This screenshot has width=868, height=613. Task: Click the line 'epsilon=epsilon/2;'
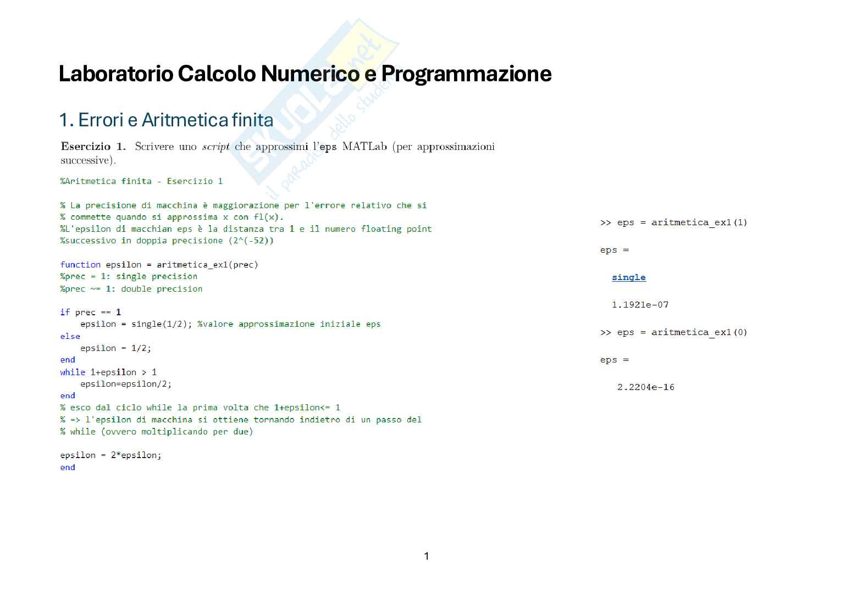click(125, 384)
